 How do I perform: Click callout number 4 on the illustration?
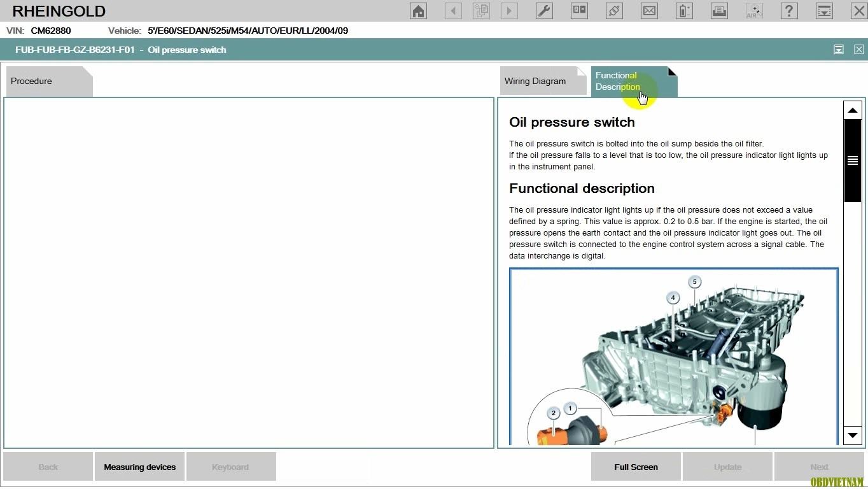tap(673, 298)
